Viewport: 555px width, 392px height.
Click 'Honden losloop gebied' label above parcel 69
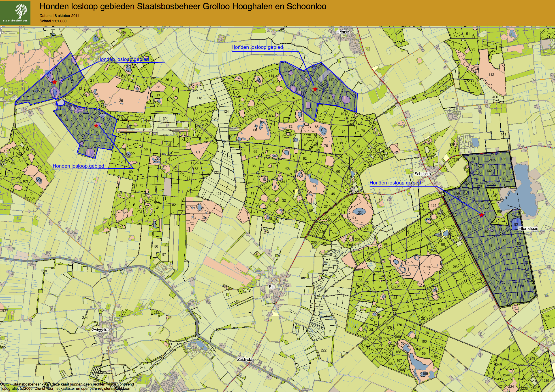[78, 166]
